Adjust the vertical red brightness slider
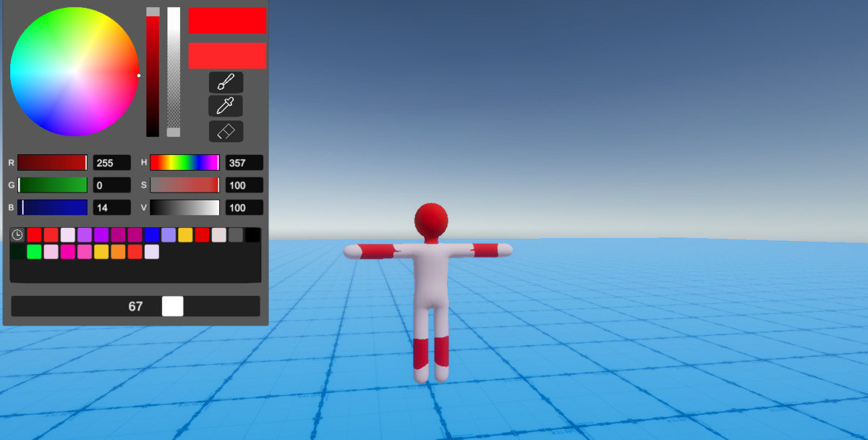 pos(153,72)
